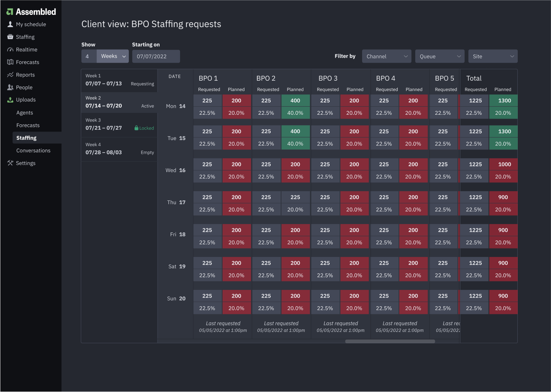Image resolution: width=551 pixels, height=392 pixels.
Task: Click the green Locked padlock icon
Action: coord(137,128)
